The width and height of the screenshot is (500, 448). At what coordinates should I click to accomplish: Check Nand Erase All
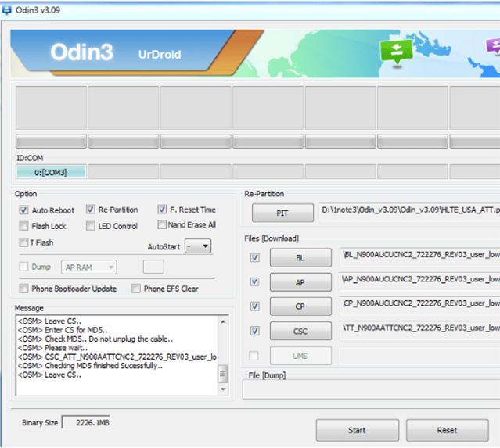tap(162, 224)
